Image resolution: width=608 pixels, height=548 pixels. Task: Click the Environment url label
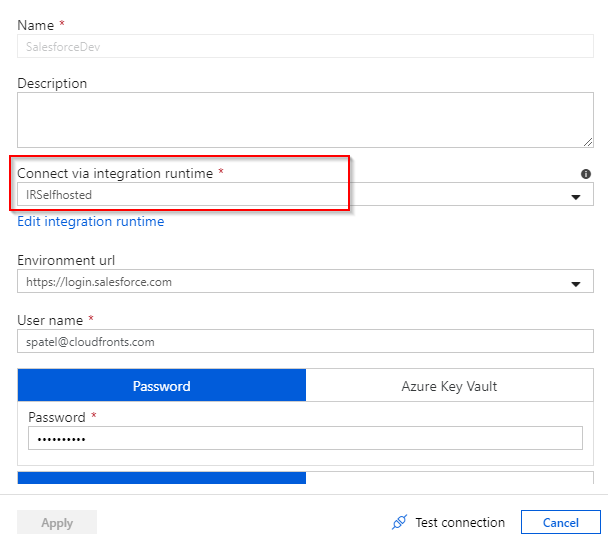coord(66,260)
